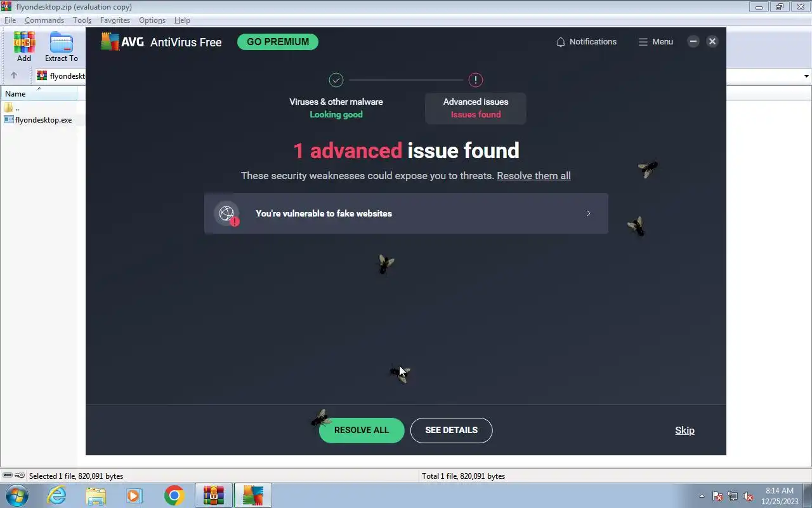
Task: Click the archive icon in WinRAR address bar
Action: (x=42, y=76)
